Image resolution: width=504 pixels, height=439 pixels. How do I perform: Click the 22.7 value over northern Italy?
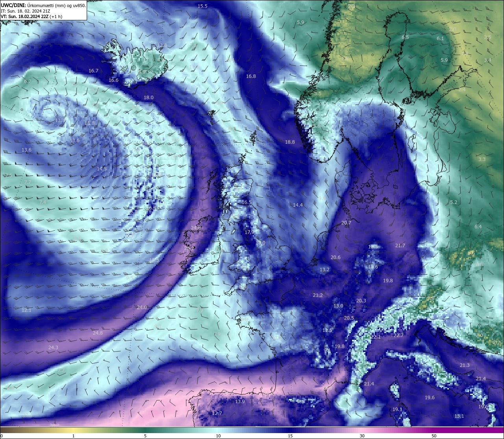tap(398, 335)
